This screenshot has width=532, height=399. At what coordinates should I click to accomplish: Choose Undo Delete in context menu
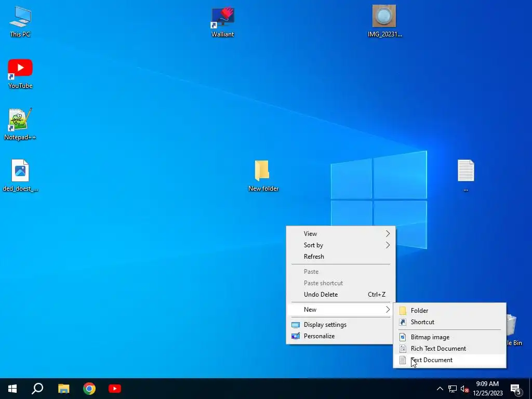(x=341, y=295)
